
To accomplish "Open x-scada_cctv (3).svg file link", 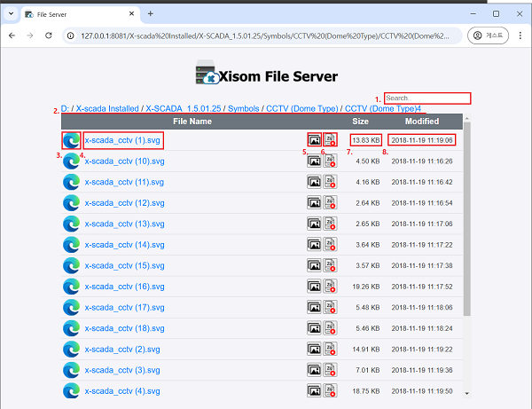I will pos(122,370).
